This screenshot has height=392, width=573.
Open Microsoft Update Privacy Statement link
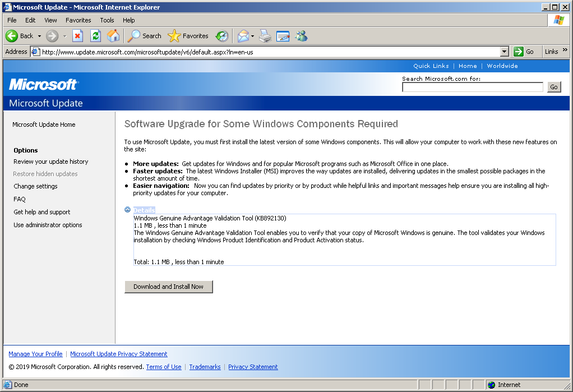pos(119,354)
